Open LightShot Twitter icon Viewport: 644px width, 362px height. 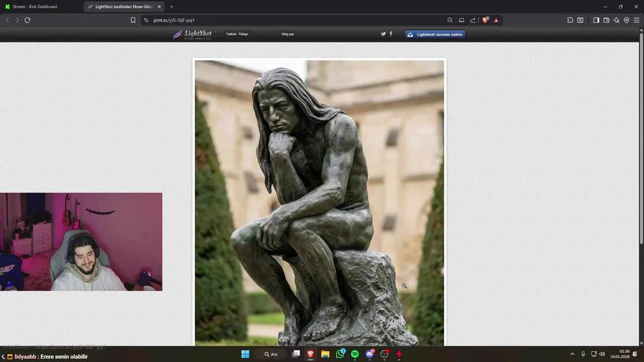tap(383, 34)
